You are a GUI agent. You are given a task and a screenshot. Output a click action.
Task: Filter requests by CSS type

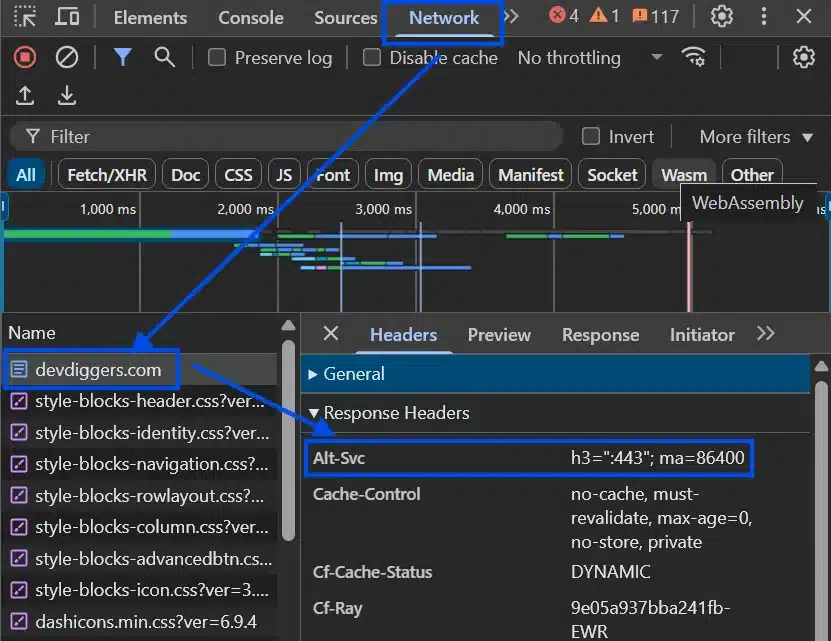[238, 174]
